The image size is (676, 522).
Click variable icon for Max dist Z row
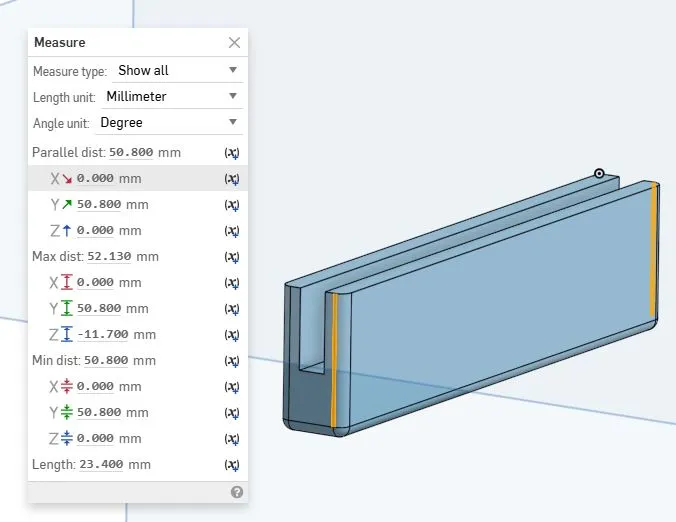click(232, 335)
